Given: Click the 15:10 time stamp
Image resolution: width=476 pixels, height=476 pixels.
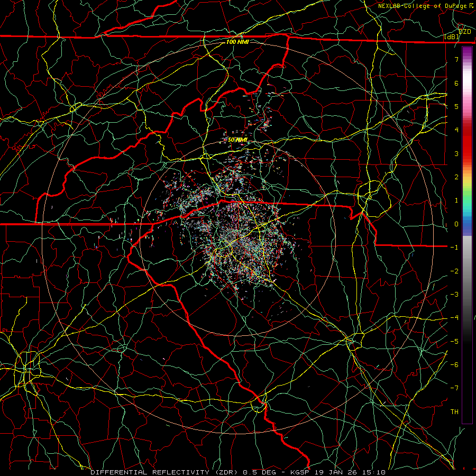Looking at the screenshot, I should pyautogui.click(x=373, y=472).
